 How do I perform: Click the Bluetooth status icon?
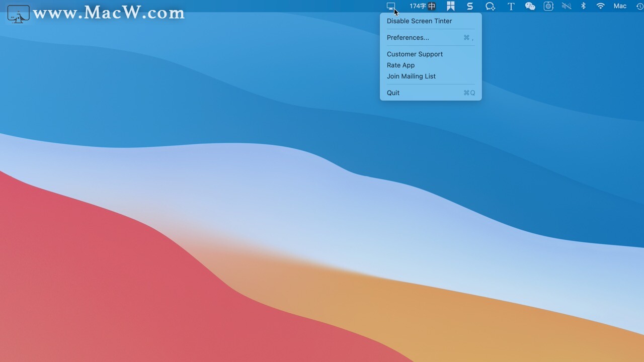583,6
